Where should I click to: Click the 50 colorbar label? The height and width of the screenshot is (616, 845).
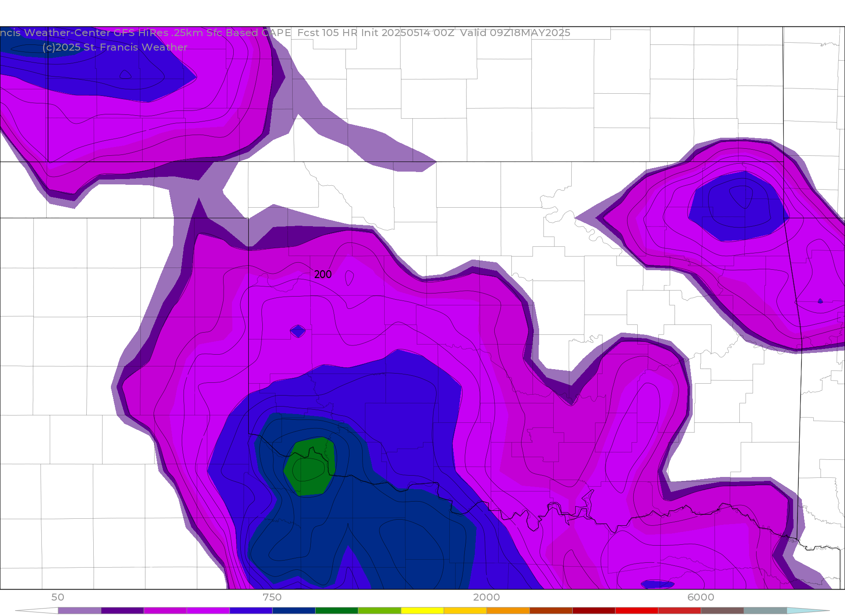58,597
